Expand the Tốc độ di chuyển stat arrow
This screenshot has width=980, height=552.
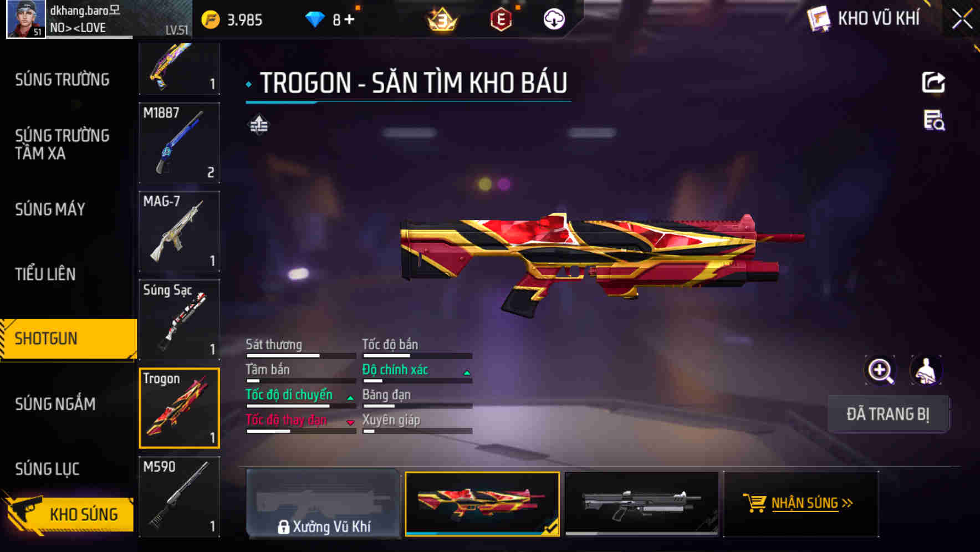350,398
